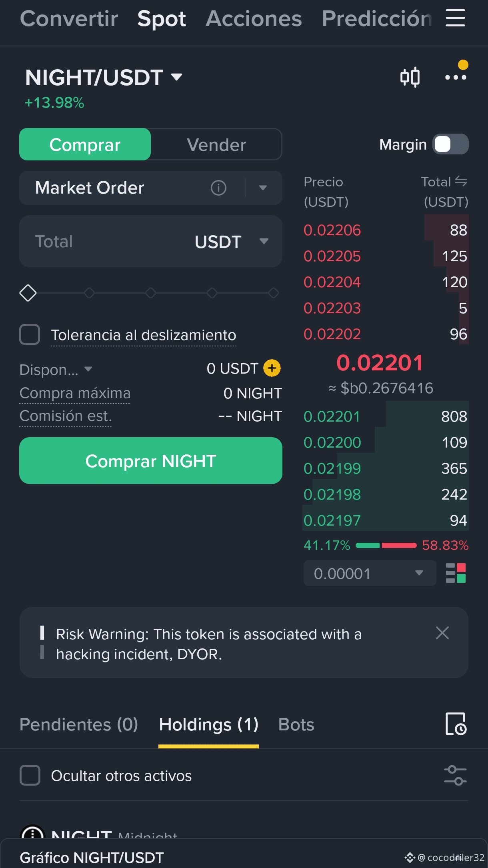Open order history icon beside Bots

pos(456,724)
